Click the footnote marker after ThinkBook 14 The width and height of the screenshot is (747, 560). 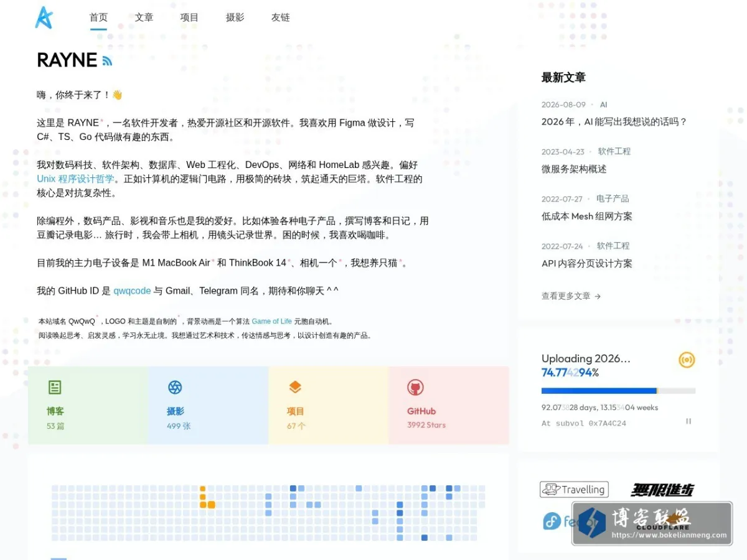pyautogui.click(x=289, y=260)
